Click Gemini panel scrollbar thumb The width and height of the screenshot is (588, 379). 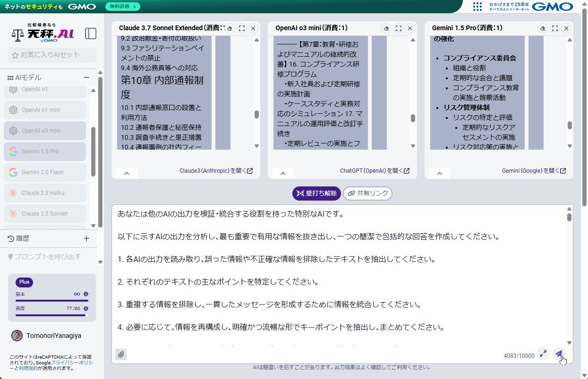point(570,126)
